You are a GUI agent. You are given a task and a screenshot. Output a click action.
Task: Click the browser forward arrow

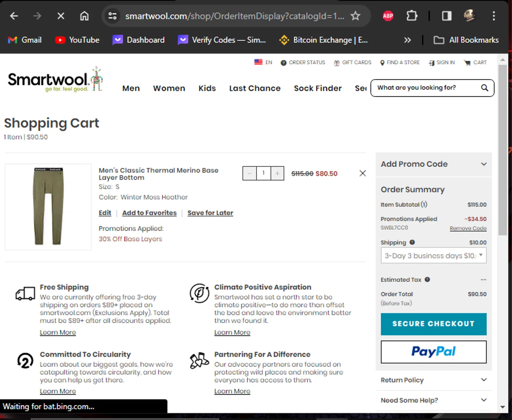(37, 16)
